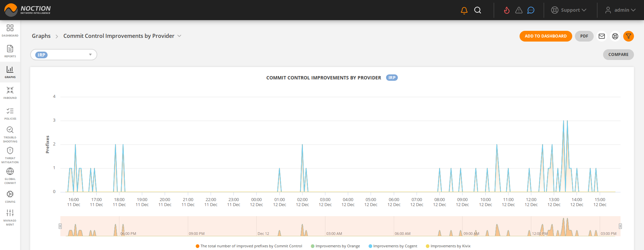644x250 pixels.
Task: Open the chat messages icon
Action: 531,10
